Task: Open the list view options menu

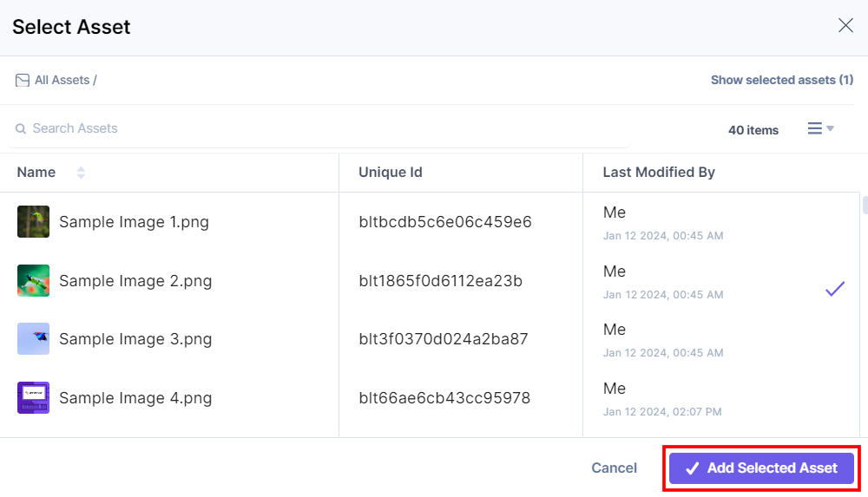Action: [x=820, y=128]
